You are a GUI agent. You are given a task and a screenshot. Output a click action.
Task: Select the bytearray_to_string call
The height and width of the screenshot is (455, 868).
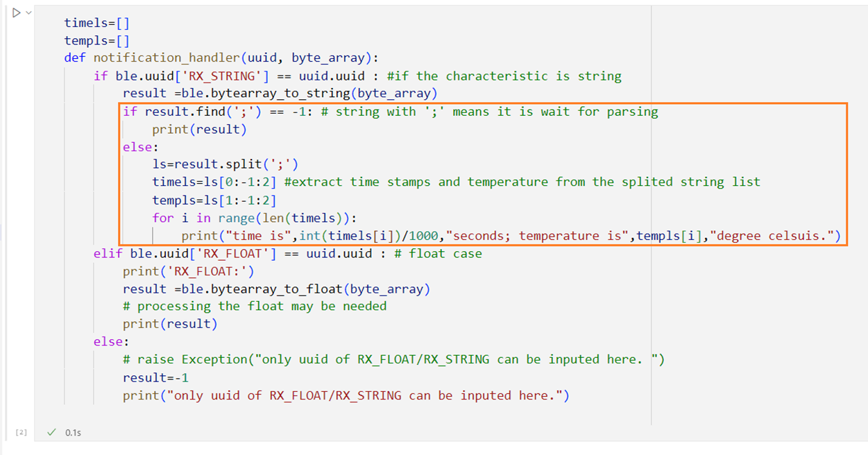coord(281,93)
